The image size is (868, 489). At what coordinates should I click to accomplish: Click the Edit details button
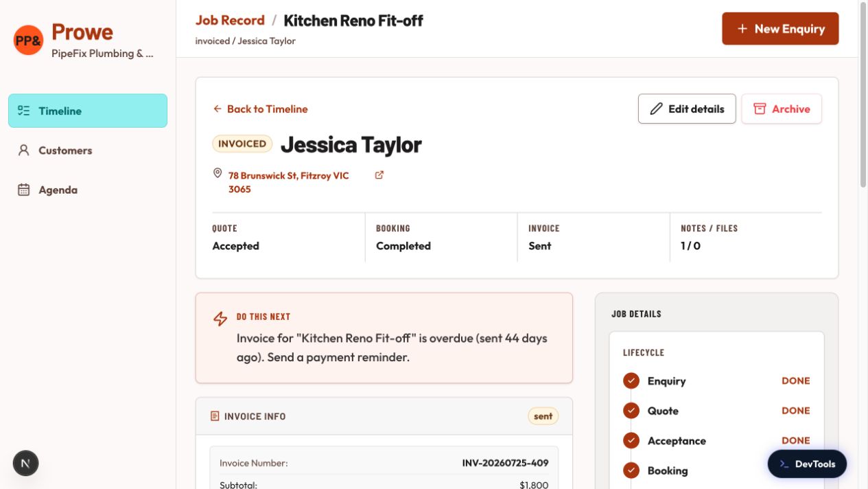[687, 109]
